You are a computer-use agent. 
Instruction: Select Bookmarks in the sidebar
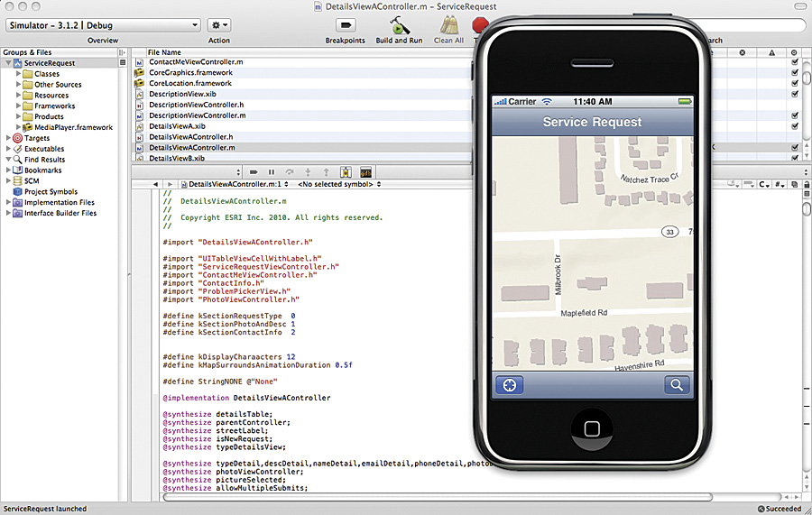[x=43, y=170]
